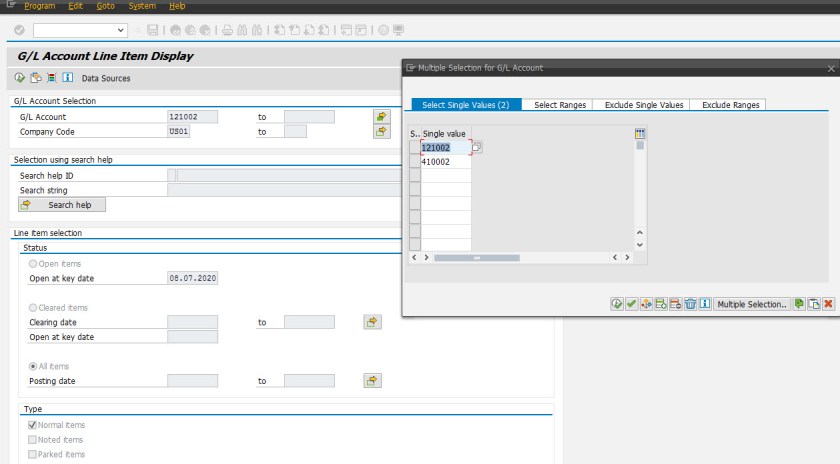Click the Execute icon in the application toolbar
The height and width of the screenshot is (464, 840).
pyautogui.click(x=20, y=78)
